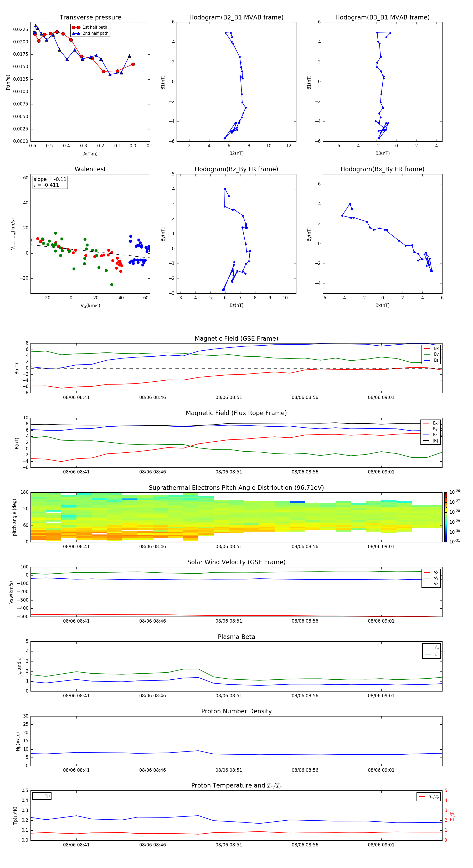
Task: Click the 'Transverse pressure' plot title
Action: coord(90,18)
